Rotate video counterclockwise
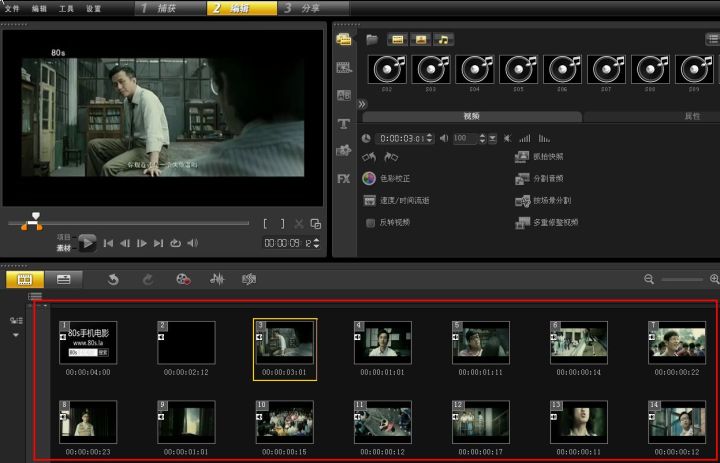The image size is (720, 463). pyautogui.click(x=369, y=158)
